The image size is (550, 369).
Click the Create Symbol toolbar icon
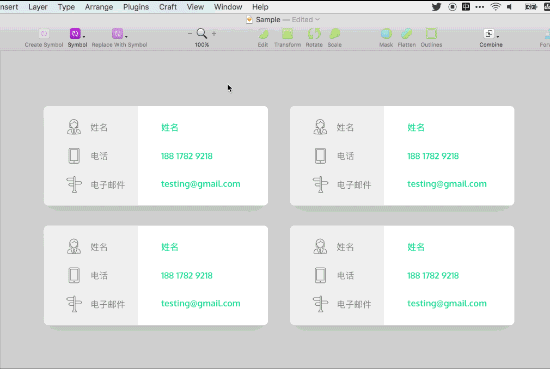[x=44, y=34]
